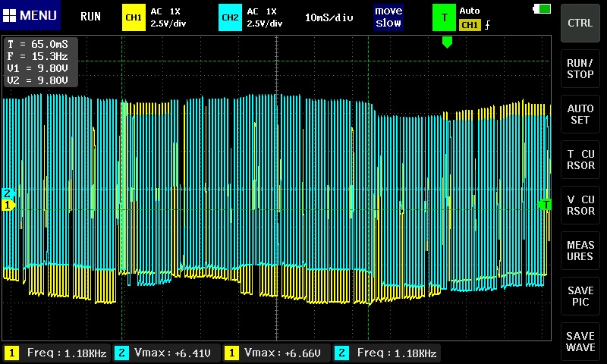This screenshot has width=607, height=364.
Task: Open the CTRL tab
Action: pyautogui.click(x=580, y=23)
